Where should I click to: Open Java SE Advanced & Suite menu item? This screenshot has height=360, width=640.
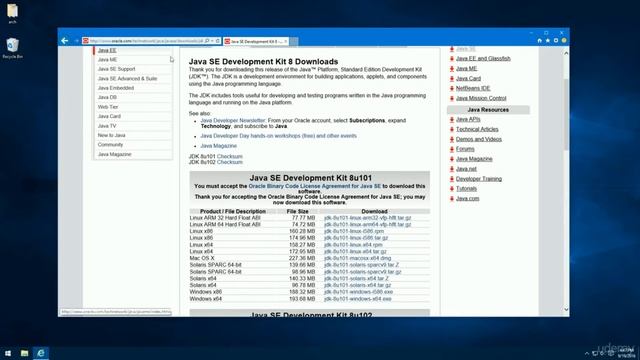click(x=127, y=78)
